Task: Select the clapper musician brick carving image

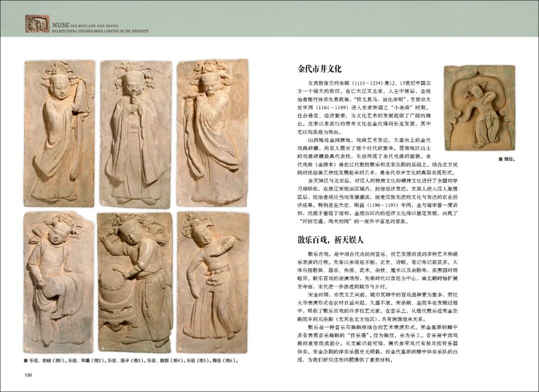Action: point(59,134)
